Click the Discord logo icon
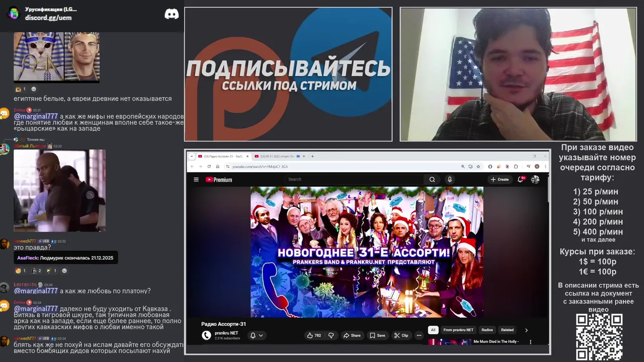The image size is (644, 362). pos(172,14)
